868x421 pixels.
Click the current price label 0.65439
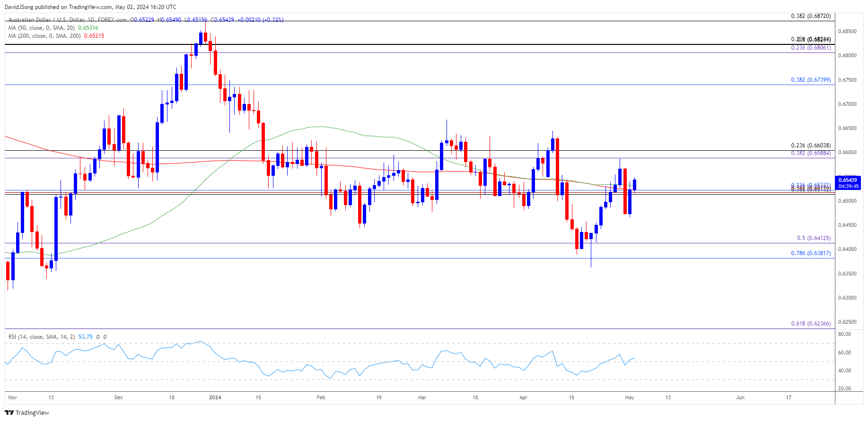(x=848, y=180)
